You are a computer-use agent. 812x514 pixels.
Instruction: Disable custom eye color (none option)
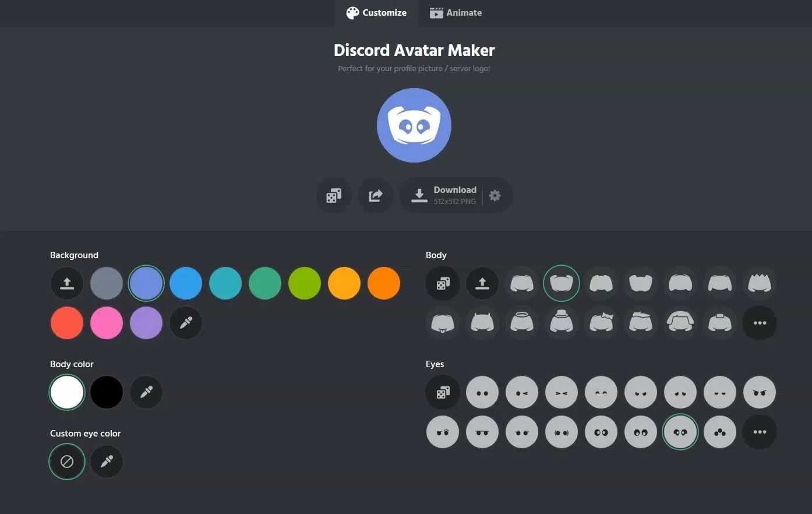pos(67,462)
